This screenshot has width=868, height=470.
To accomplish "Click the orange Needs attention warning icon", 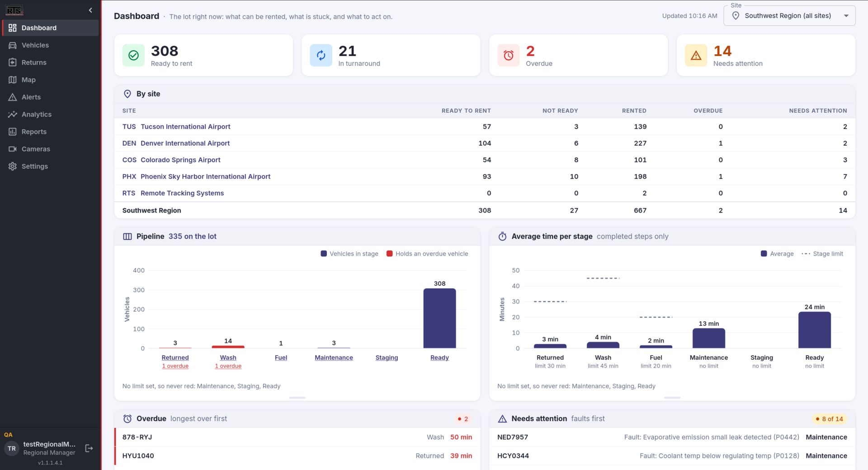I will pos(696,55).
